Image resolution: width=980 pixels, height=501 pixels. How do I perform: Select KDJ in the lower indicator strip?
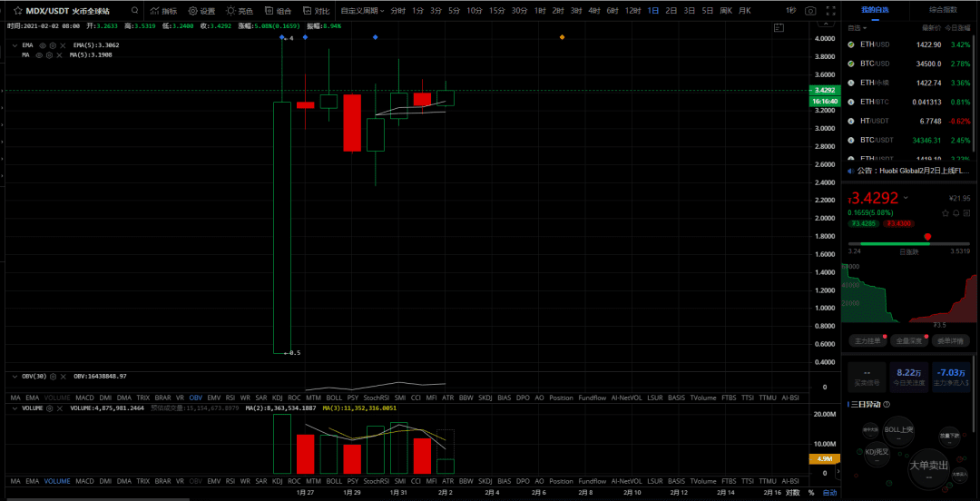[x=278, y=482]
